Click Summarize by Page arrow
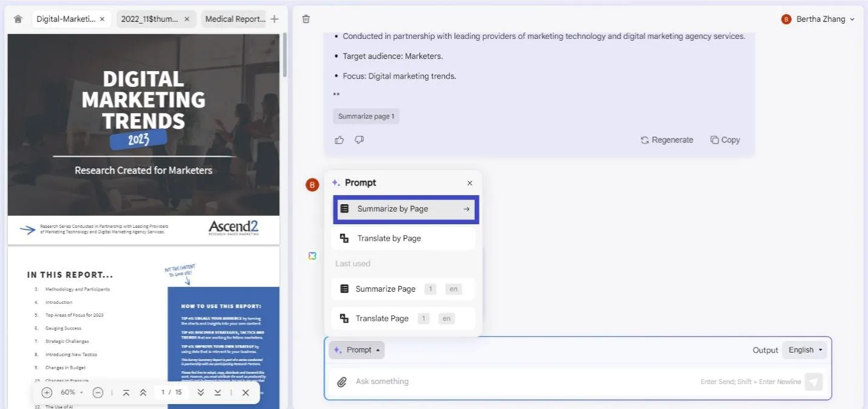The height and width of the screenshot is (409, 868). pyautogui.click(x=466, y=209)
